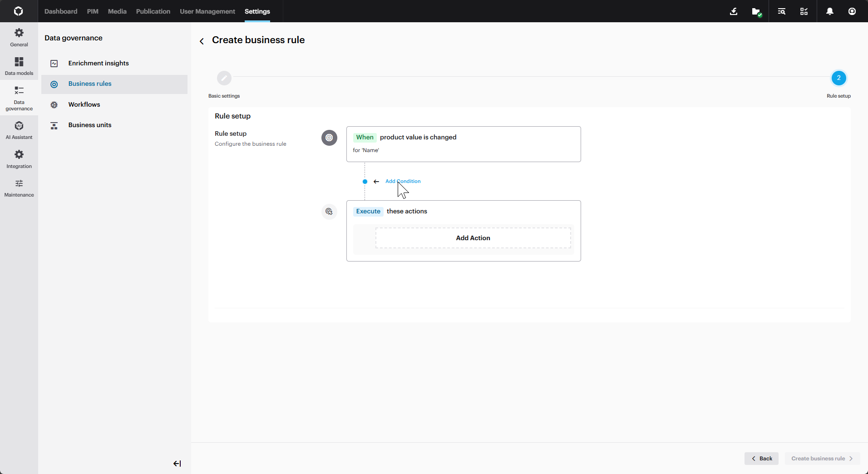Open the completed exports folder icon
Screen dimensions: 868x474
coord(757,11)
